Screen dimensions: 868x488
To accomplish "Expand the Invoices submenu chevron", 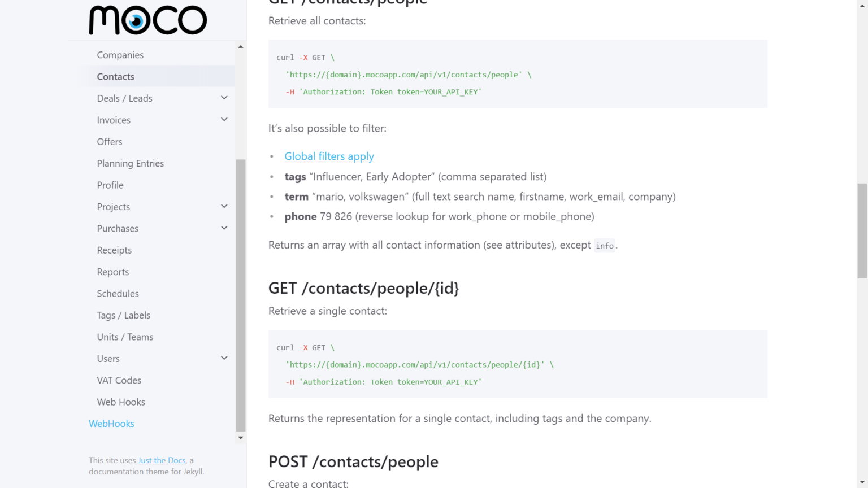I will pyautogui.click(x=224, y=120).
